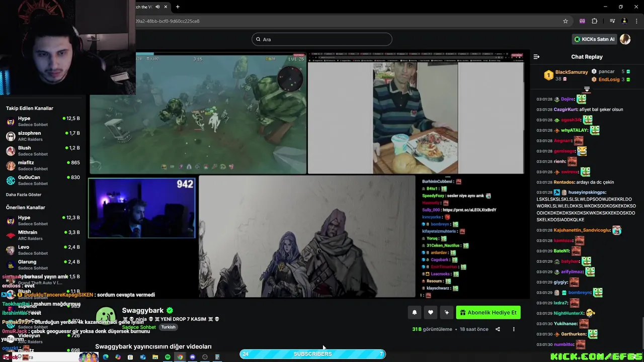Open the Mithrain recommended channel
The height and width of the screenshot is (362, 644).
43,235
